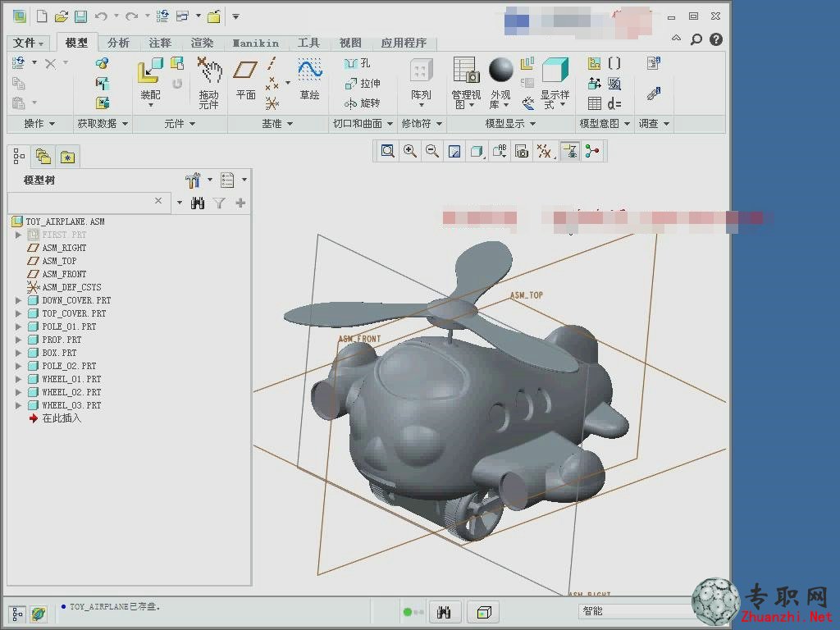
Task: Switch to the Manikin tab
Action: point(256,43)
